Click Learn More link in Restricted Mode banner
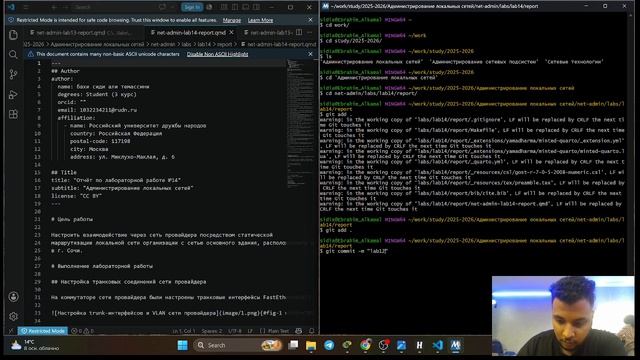The width and height of the screenshot is (640, 360). [260, 20]
